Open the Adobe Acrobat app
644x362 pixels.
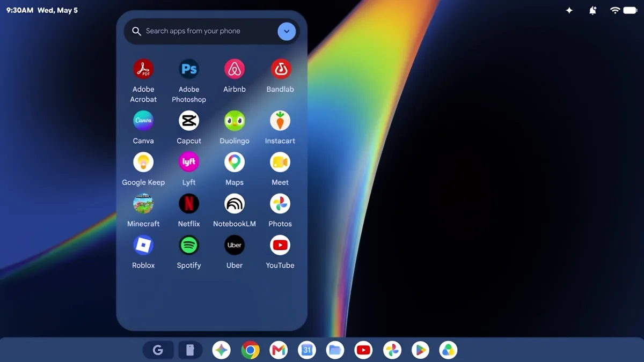click(143, 69)
